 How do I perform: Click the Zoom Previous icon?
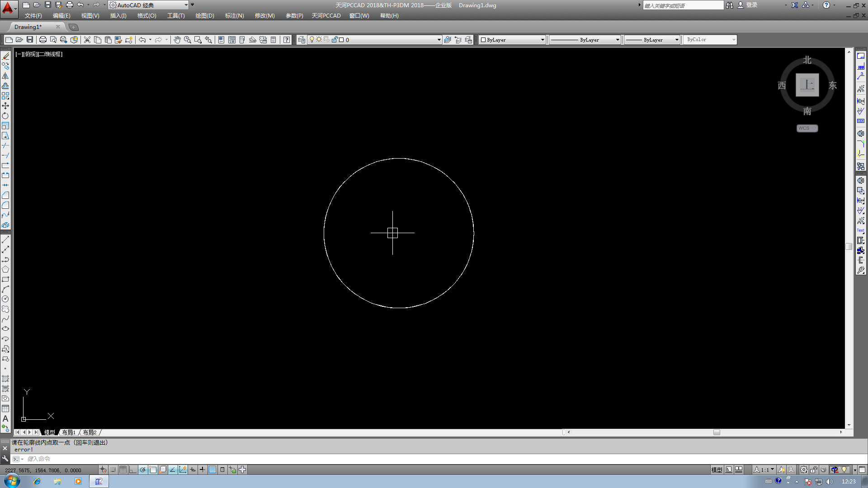208,40
